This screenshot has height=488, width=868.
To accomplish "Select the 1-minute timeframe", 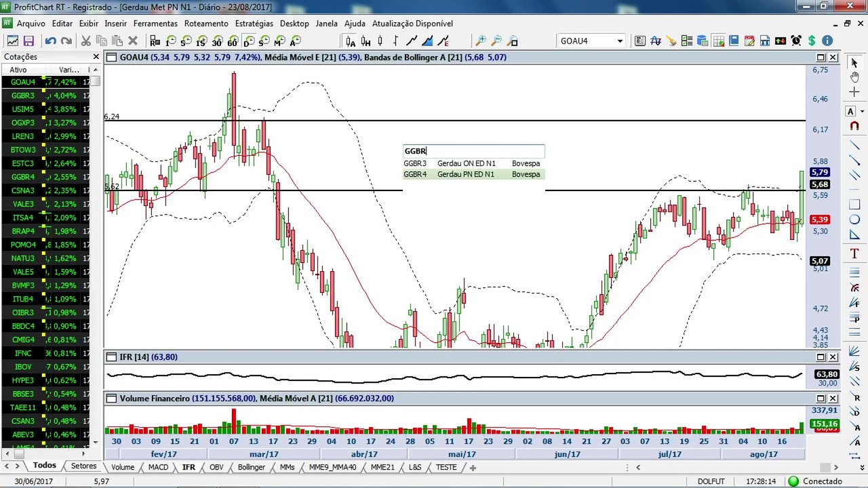I will pyautogui.click(x=170, y=41).
